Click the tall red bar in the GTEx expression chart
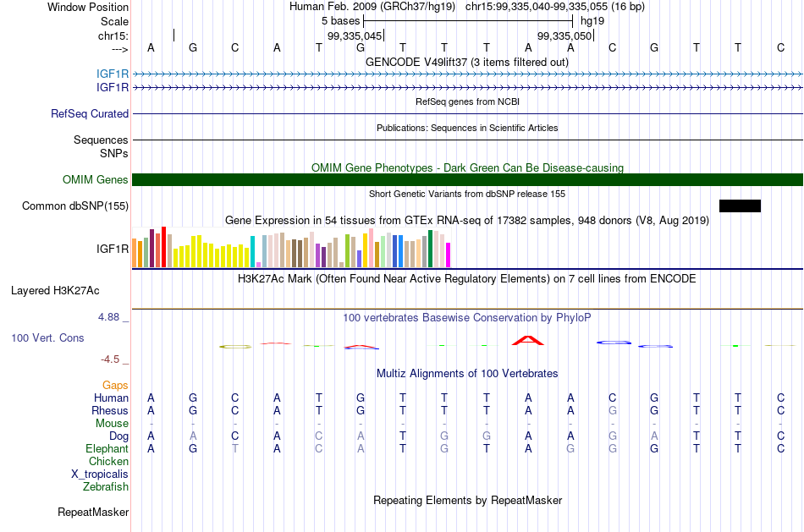The image size is (804, 532). click(x=164, y=247)
